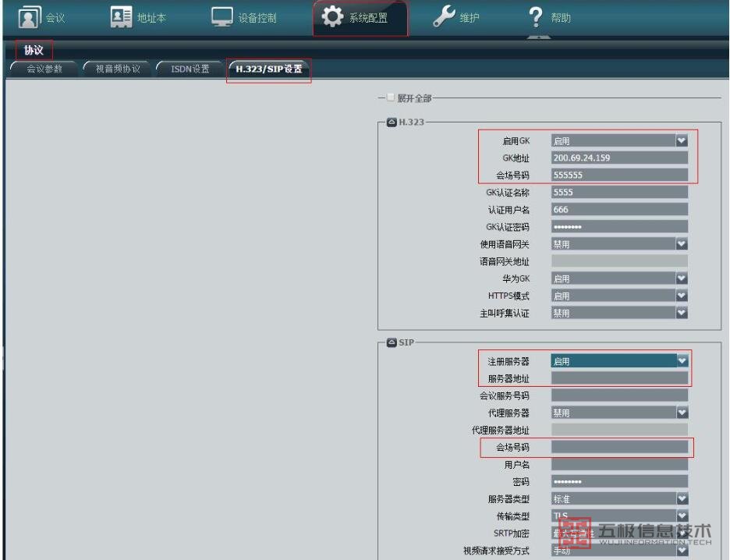Click the GK地址 input field

619,158
